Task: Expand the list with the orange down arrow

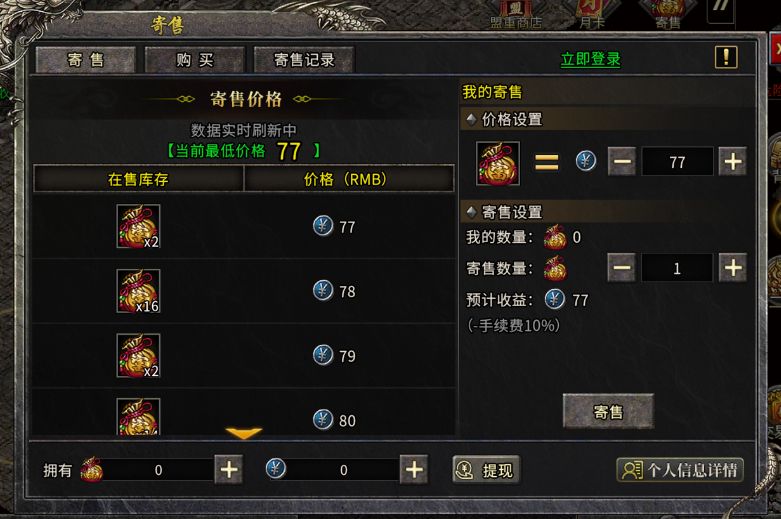Action: (x=244, y=433)
